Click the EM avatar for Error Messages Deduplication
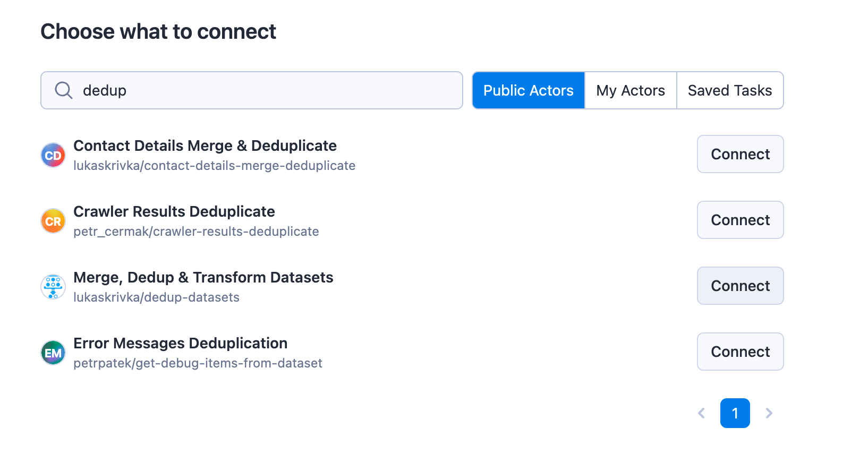 coord(53,353)
